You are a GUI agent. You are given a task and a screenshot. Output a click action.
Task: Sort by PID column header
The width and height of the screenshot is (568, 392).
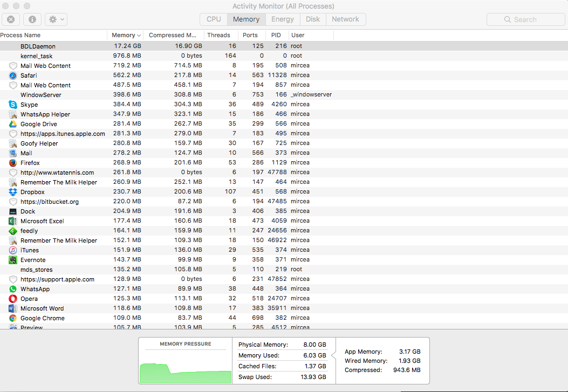tap(277, 35)
